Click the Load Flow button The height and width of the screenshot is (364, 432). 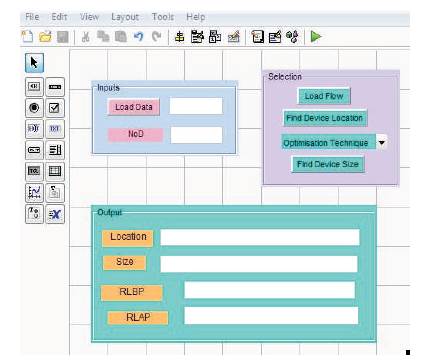click(324, 96)
